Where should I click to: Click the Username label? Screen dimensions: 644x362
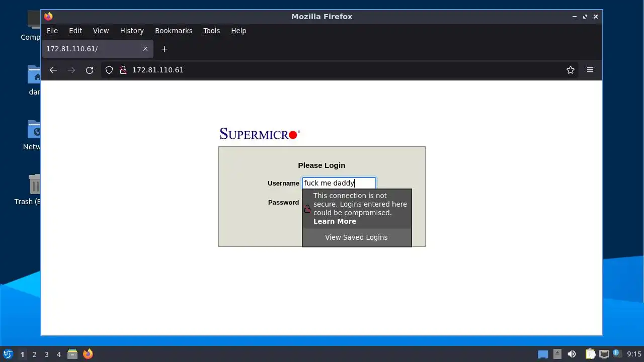pos(283,183)
